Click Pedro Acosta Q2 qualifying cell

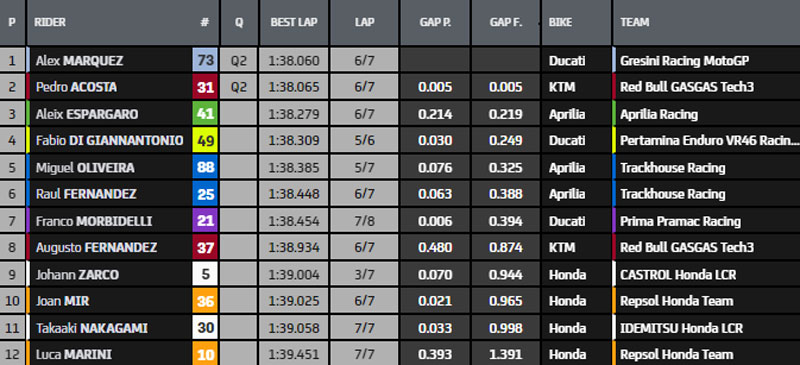tap(239, 87)
